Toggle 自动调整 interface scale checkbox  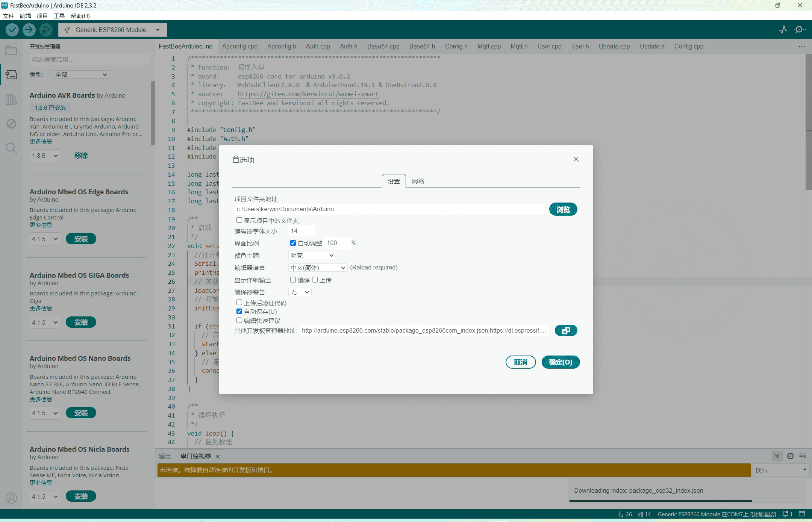pyautogui.click(x=293, y=243)
